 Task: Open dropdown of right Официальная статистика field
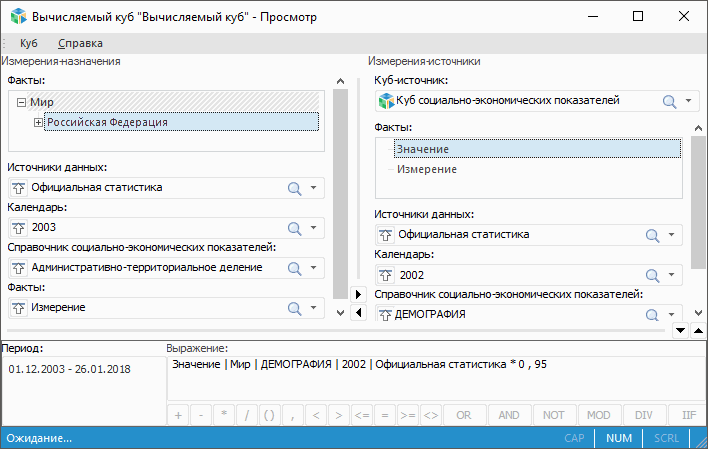tap(672, 236)
